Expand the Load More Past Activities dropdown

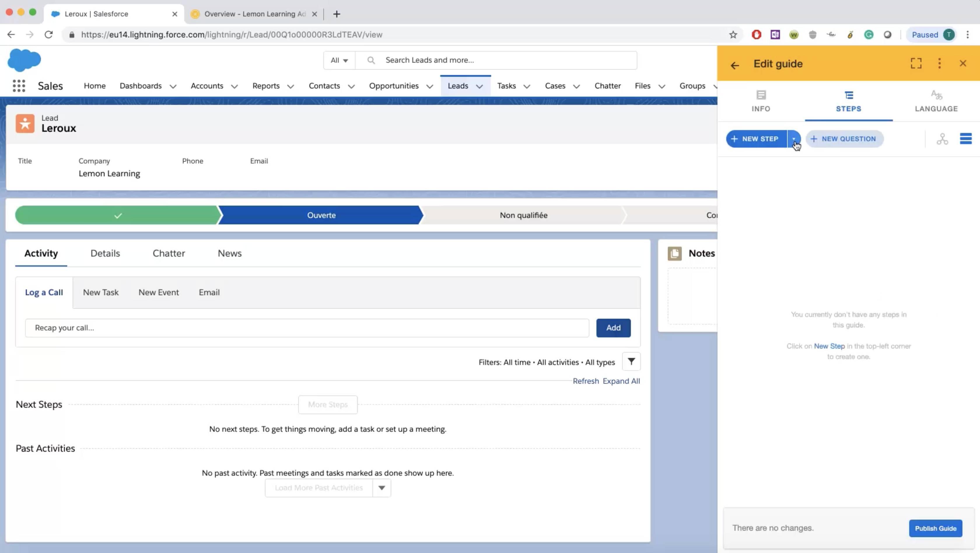(380, 487)
